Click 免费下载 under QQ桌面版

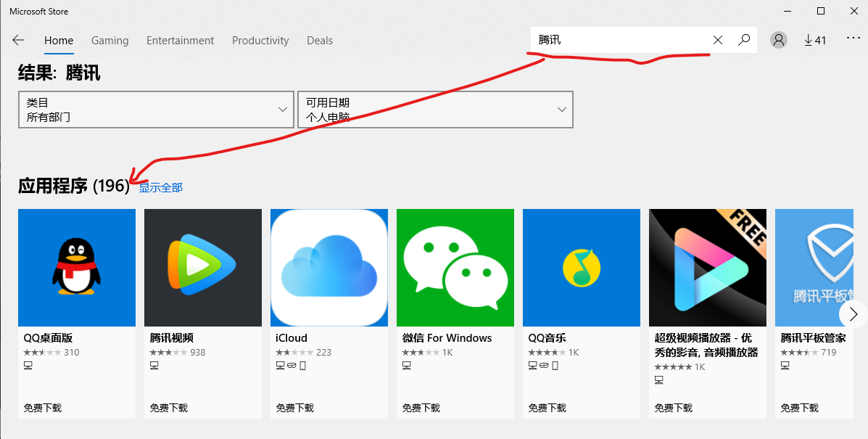pyautogui.click(x=43, y=408)
